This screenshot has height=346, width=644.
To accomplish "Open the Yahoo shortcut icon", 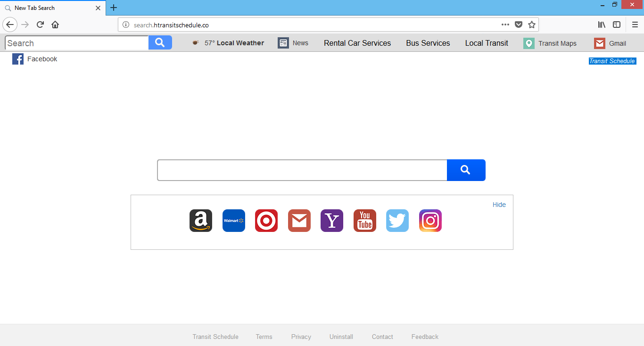I will pyautogui.click(x=331, y=220).
